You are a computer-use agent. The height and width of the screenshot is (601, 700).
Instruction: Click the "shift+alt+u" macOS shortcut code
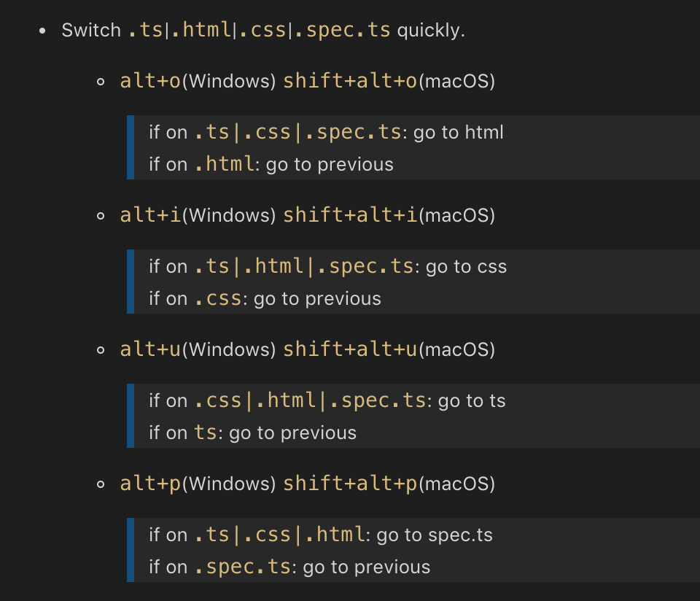(350, 349)
